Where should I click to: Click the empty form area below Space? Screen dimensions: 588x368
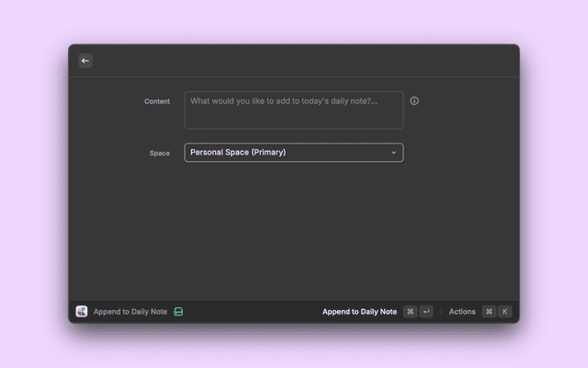(x=294, y=230)
